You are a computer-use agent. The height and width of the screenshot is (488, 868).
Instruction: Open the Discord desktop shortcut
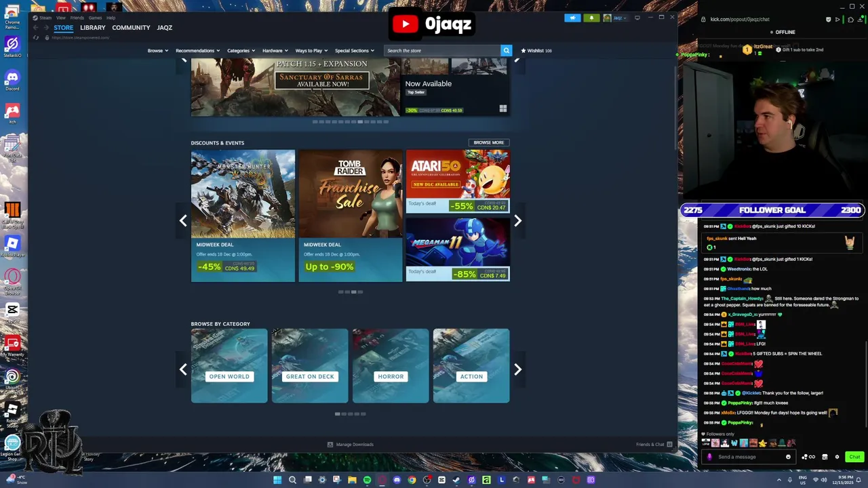click(x=12, y=80)
